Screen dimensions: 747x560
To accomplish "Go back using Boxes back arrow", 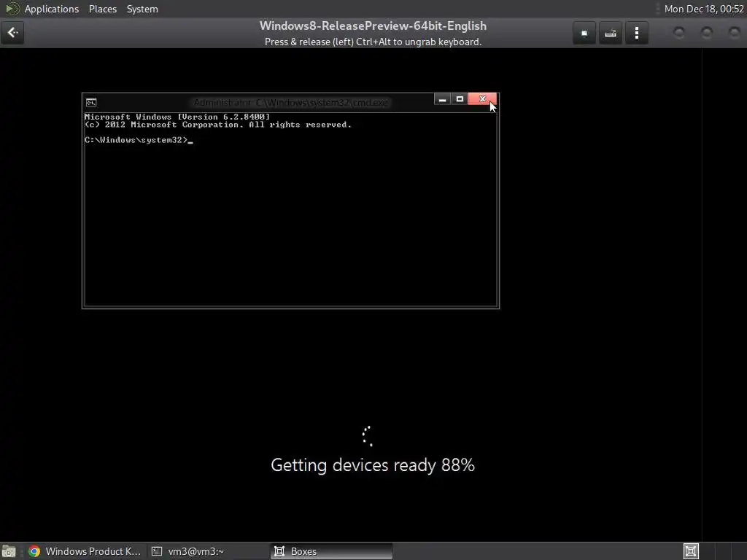I will tap(12, 33).
